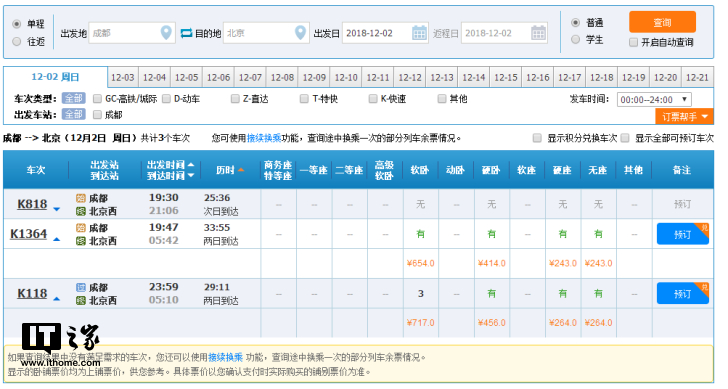Click the ¥456.0 hard sleeper price

tap(492, 323)
